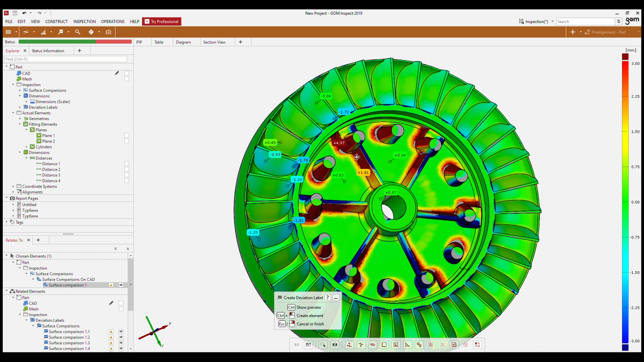Toggle eye visibility for Surface comparison 1
Image resolution: width=644 pixels, height=362 pixels.
(121, 285)
